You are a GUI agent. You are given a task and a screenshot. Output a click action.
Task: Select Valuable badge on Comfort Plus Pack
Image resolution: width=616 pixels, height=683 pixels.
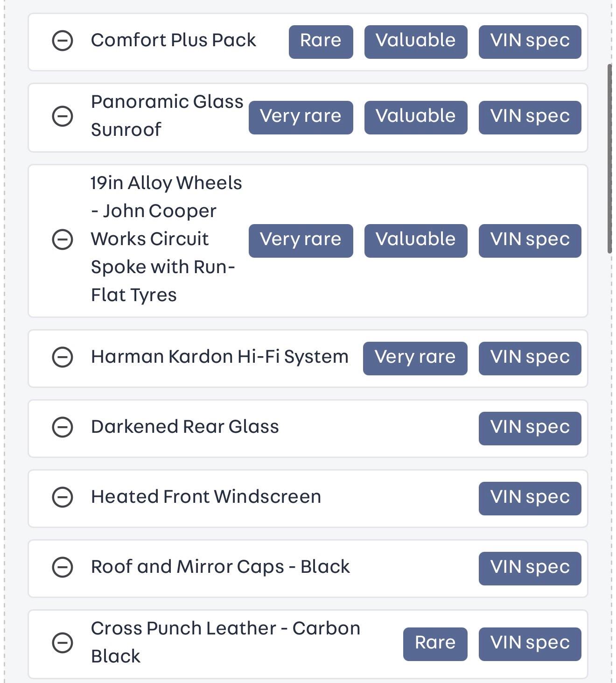pos(415,41)
